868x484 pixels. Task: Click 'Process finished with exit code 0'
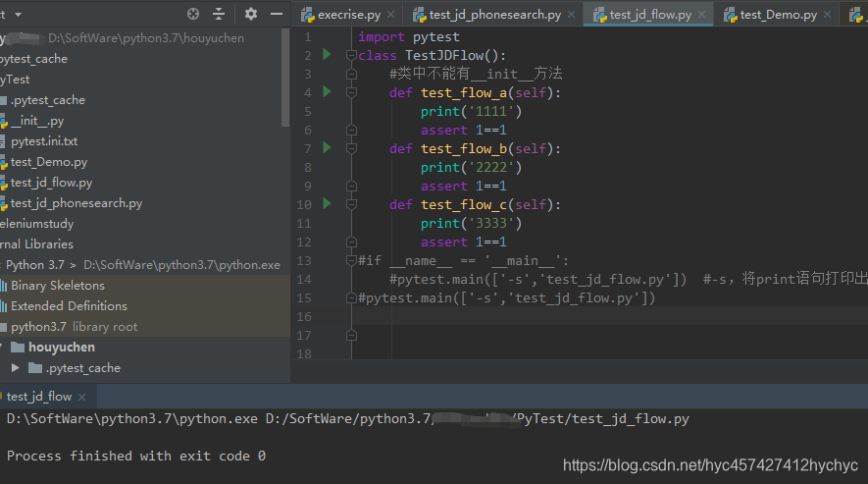(136, 456)
